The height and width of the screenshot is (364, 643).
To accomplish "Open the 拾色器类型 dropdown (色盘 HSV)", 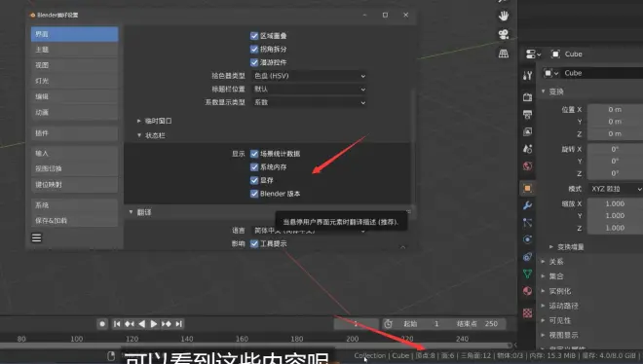I will pos(309,76).
